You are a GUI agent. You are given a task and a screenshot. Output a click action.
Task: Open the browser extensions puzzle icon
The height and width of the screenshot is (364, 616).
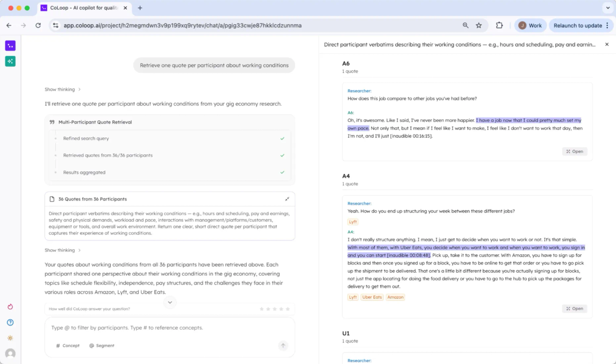point(499,25)
